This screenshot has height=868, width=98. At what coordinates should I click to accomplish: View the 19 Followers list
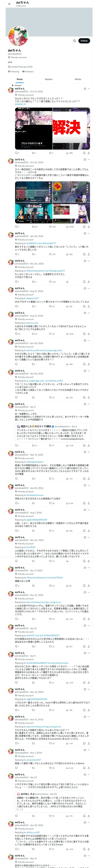pos(28,71)
